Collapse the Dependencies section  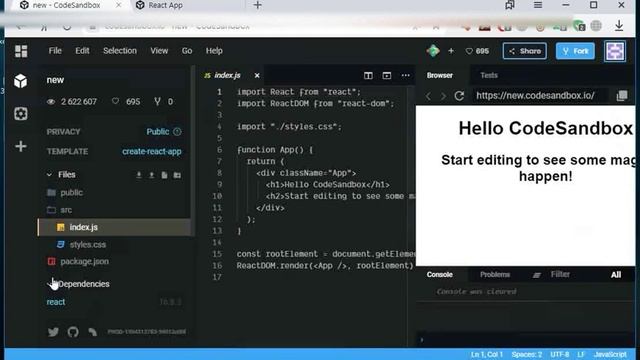(x=78, y=284)
